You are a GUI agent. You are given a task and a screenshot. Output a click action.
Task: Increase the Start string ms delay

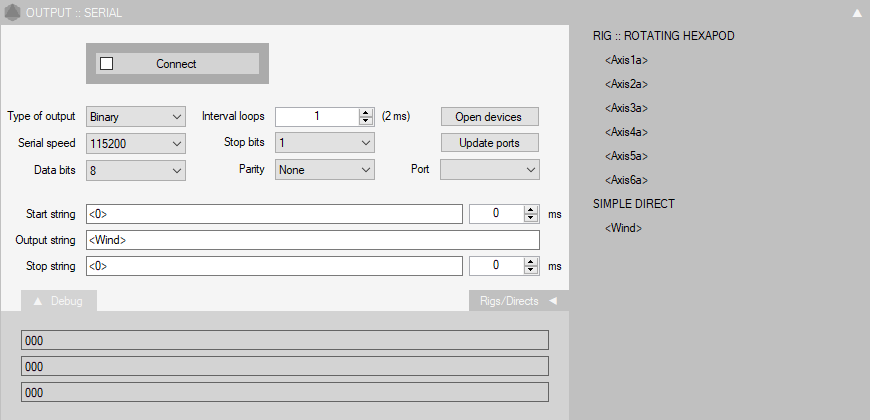[x=531, y=209]
